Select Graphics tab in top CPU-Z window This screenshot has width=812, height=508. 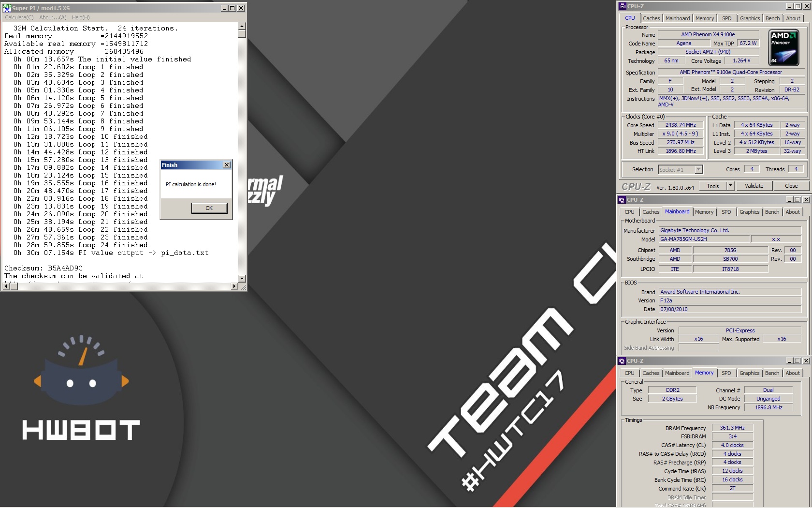tap(750, 18)
